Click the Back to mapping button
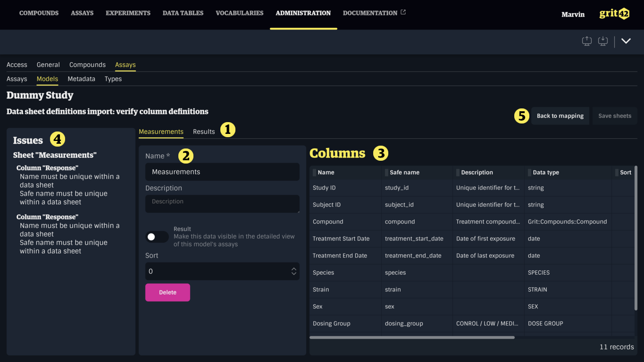 click(x=560, y=115)
